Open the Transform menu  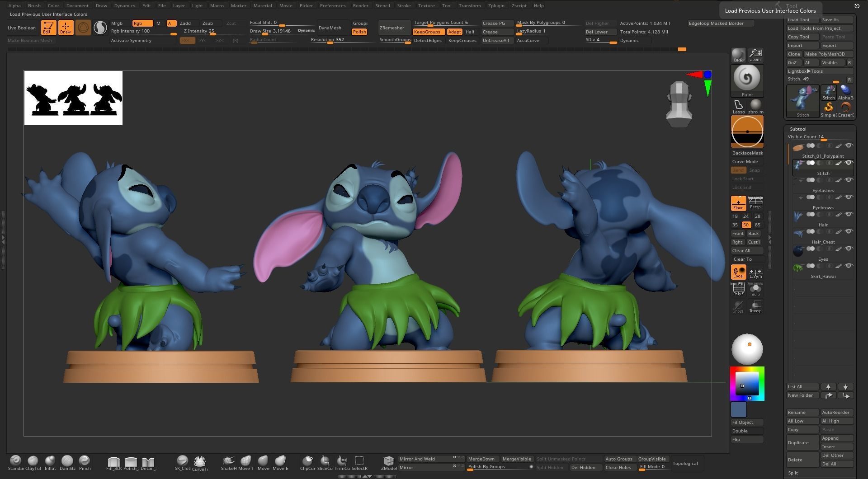tap(469, 5)
